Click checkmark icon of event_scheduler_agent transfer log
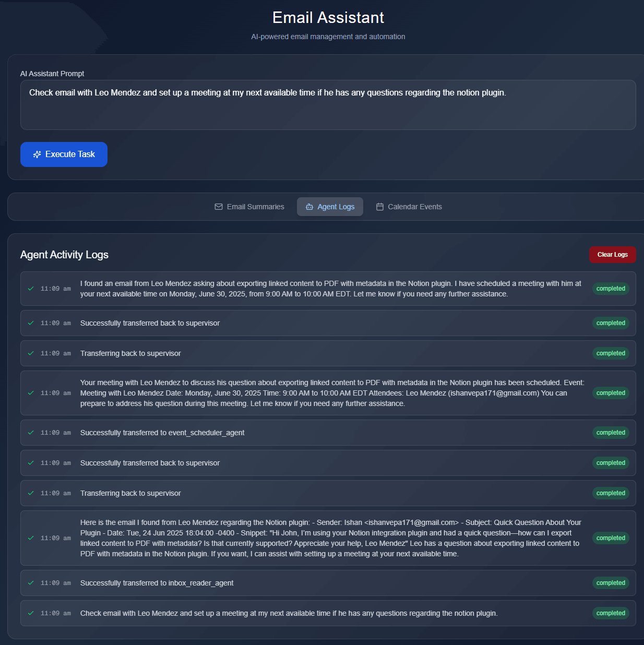The image size is (644, 645). (31, 433)
